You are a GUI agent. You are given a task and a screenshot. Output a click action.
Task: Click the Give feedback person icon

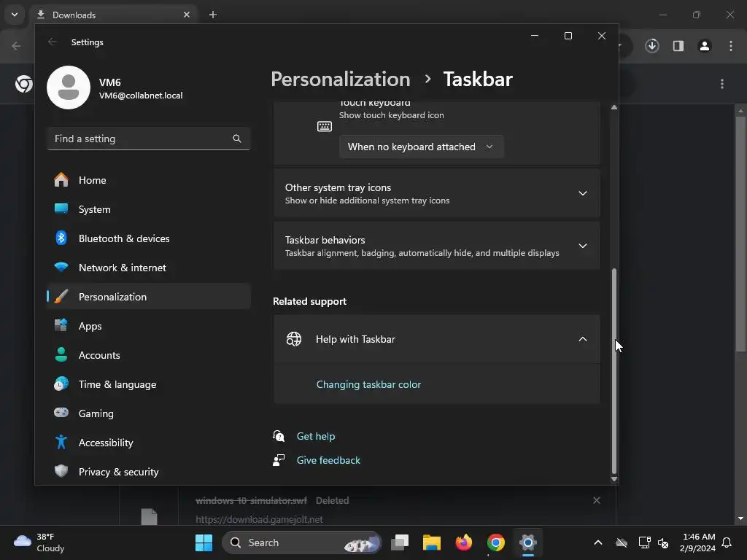tap(279, 460)
